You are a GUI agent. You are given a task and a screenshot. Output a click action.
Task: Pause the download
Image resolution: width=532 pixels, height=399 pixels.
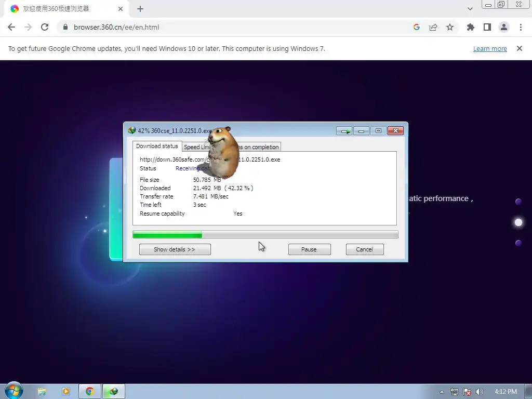tap(309, 249)
